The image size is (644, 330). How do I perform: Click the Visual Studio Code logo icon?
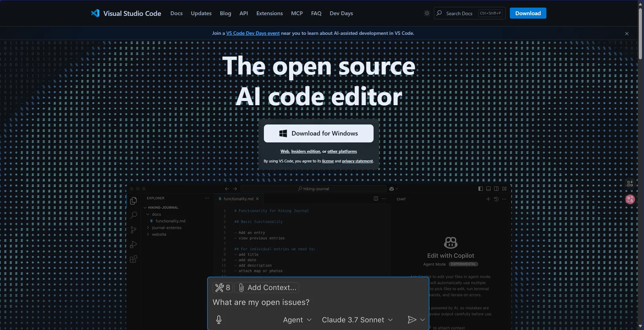[x=95, y=13]
